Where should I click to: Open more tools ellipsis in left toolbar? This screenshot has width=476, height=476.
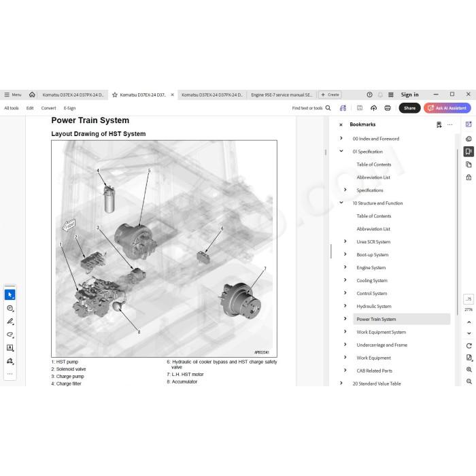pyautogui.click(x=10, y=374)
